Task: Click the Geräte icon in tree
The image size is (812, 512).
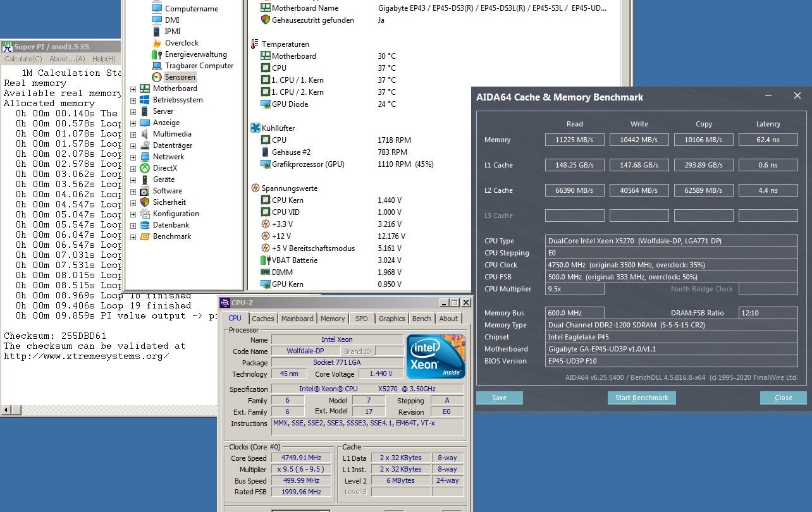Action: coord(144,179)
